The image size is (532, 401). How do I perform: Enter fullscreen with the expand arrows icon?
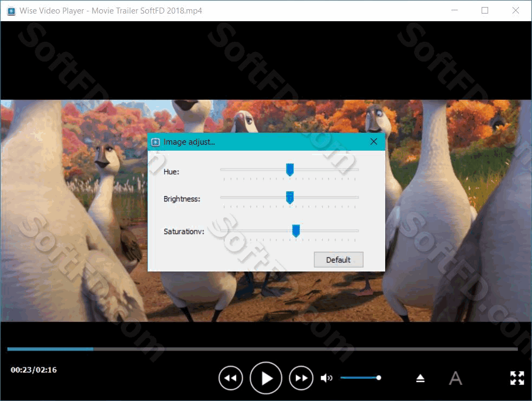(x=517, y=378)
